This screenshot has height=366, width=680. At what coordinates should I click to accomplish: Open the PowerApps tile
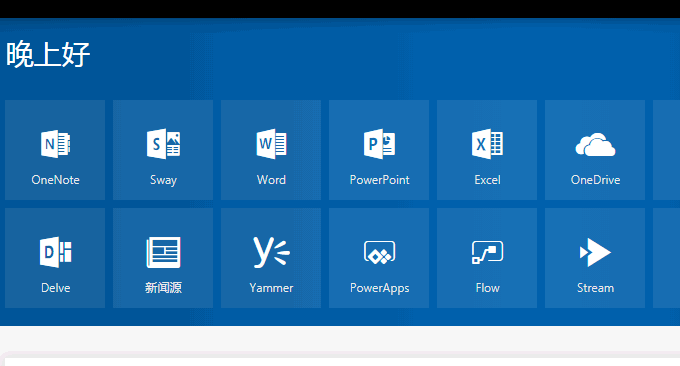(x=379, y=258)
